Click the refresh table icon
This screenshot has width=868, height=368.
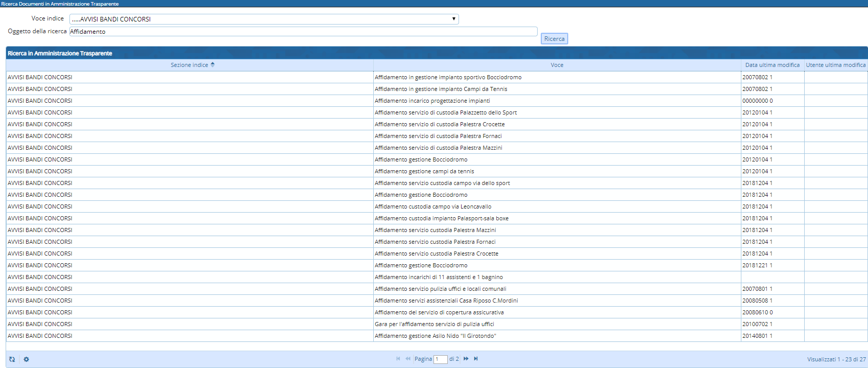[x=12, y=359]
